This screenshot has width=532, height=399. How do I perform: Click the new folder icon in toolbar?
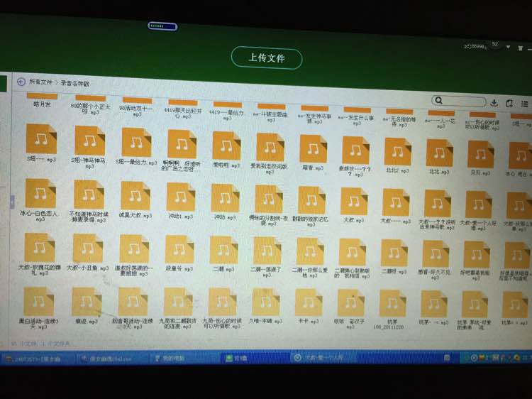[x=509, y=103]
